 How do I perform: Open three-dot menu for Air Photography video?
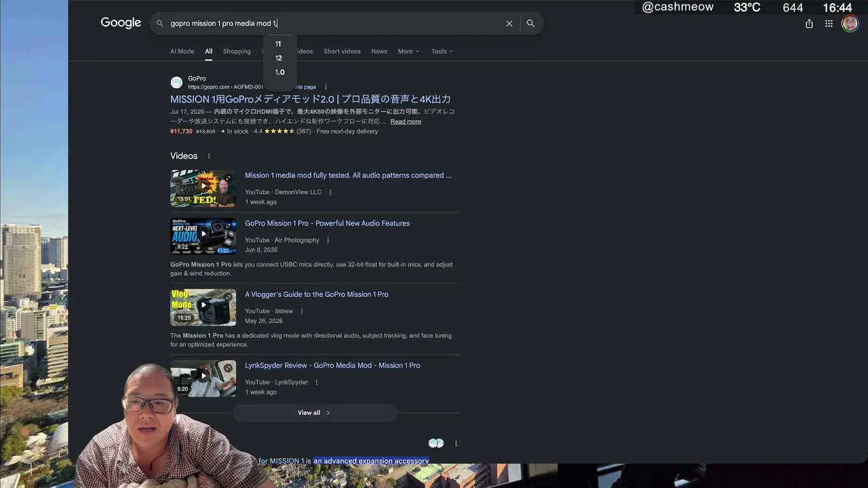328,240
